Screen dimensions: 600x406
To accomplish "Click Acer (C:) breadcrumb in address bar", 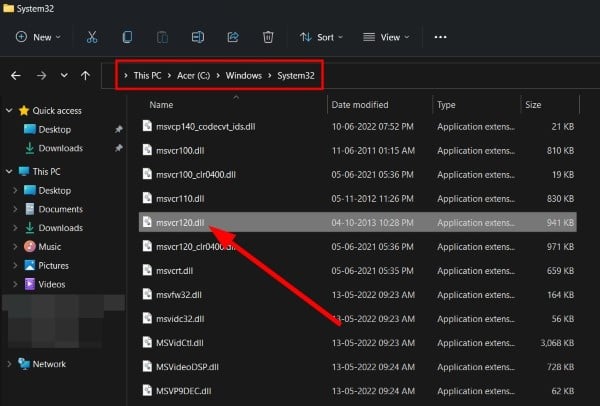I will tap(193, 75).
